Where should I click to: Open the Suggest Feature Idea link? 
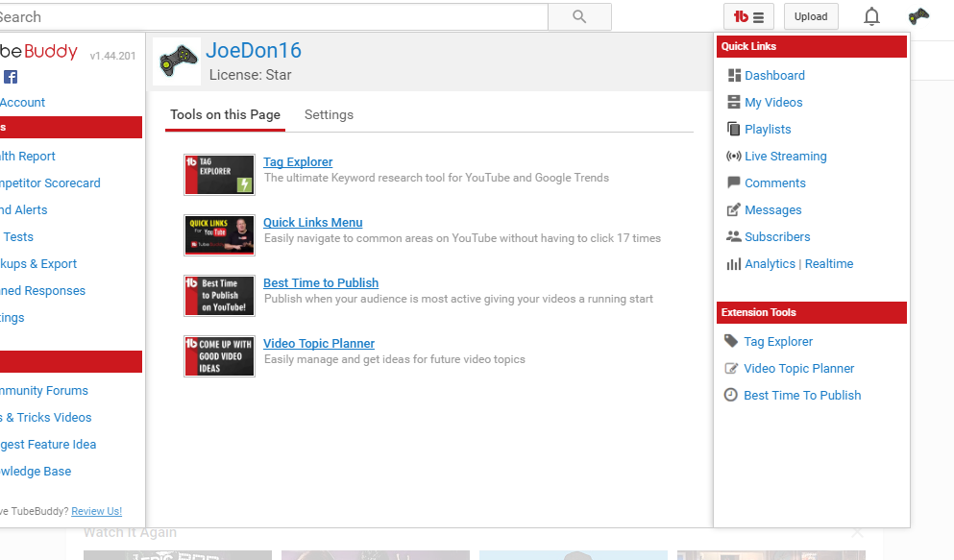coord(48,445)
